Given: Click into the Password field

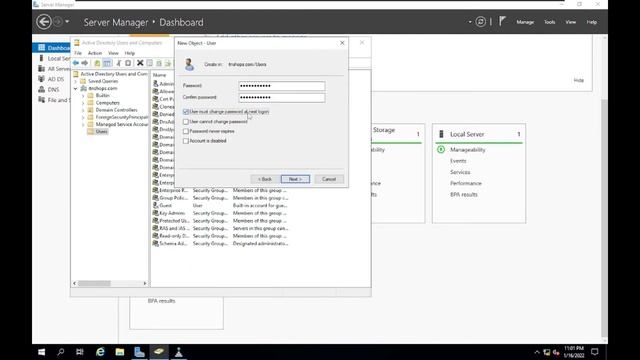Looking at the screenshot, I should (x=282, y=86).
